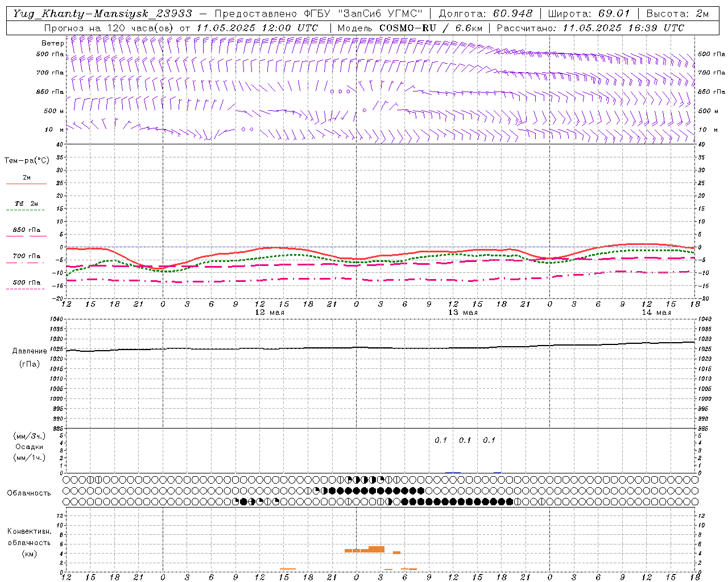Click the Долгота: 60.948 value
Image resolution: width=728 pixels, height=582 pixels.
486,14
